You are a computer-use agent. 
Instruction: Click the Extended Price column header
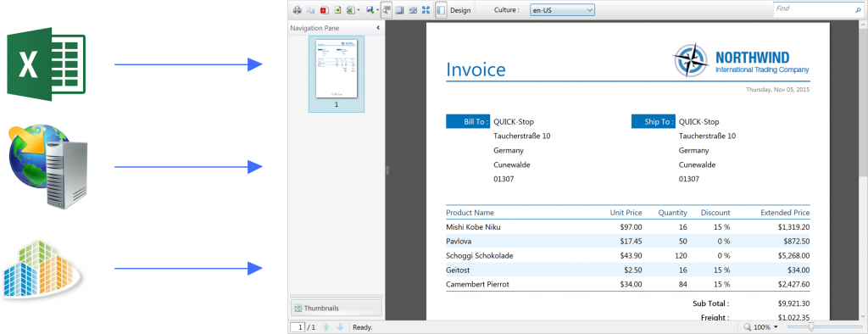pyautogui.click(x=785, y=213)
